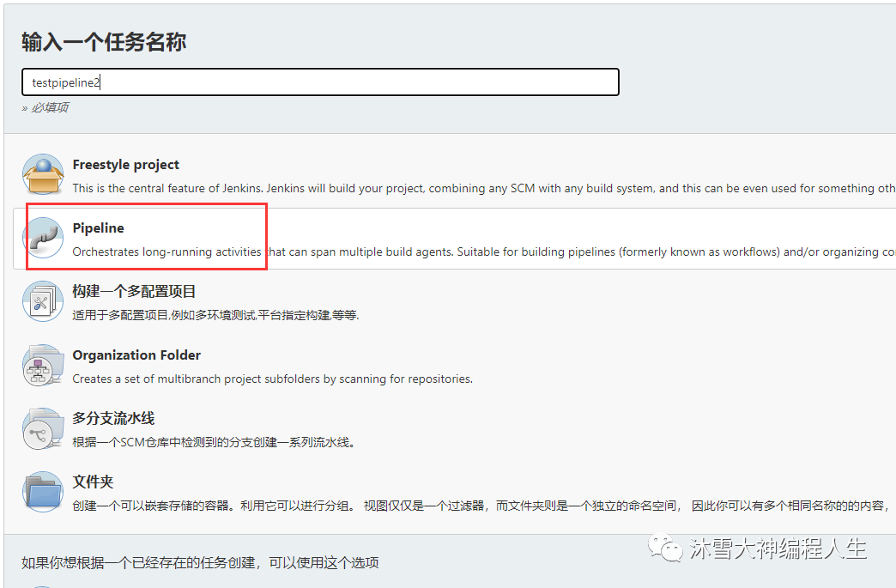896x588 pixels.
Task: Click the Pipeline description text
Action: pos(484,252)
